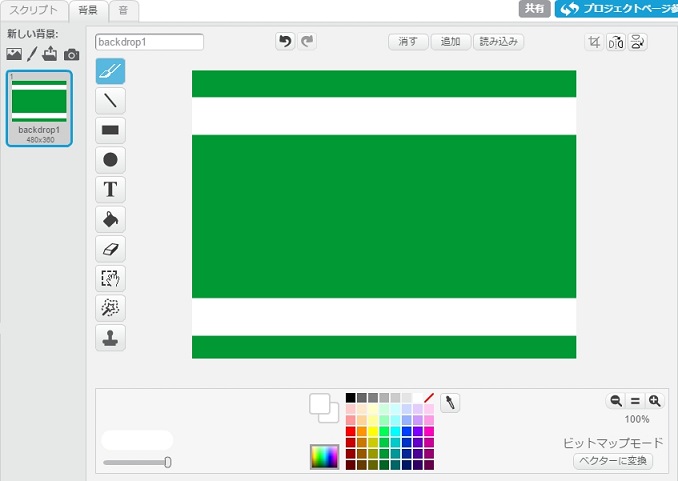Select the transparent no-color swatch
This screenshot has width=678, height=481.
tap(429, 398)
